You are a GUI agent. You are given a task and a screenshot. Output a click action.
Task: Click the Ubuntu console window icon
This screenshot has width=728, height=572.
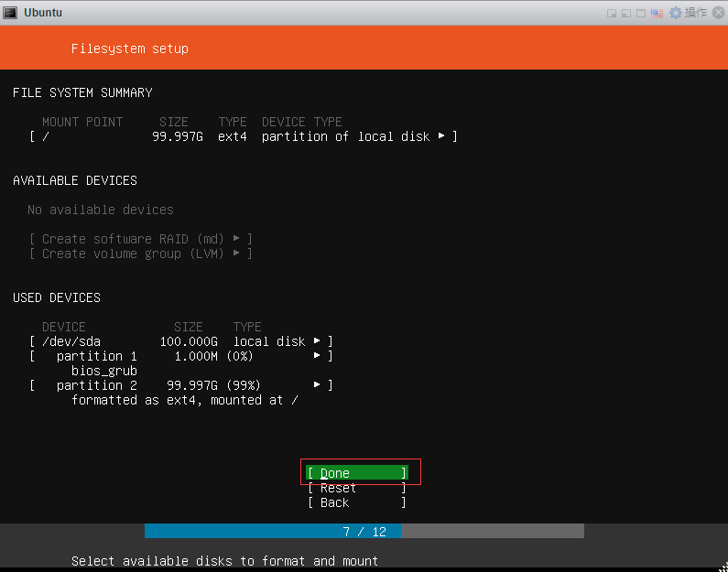(10, 13)
